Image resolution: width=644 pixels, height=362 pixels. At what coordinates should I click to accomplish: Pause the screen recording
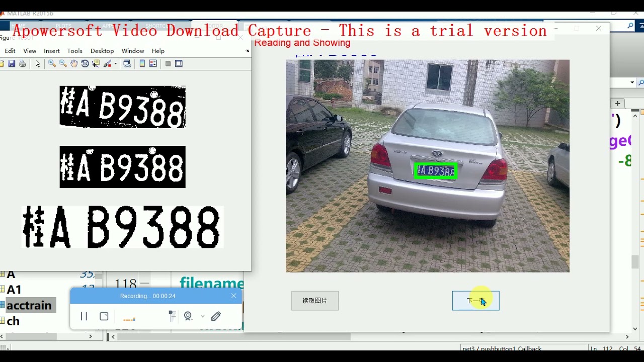tap(84, 316)
